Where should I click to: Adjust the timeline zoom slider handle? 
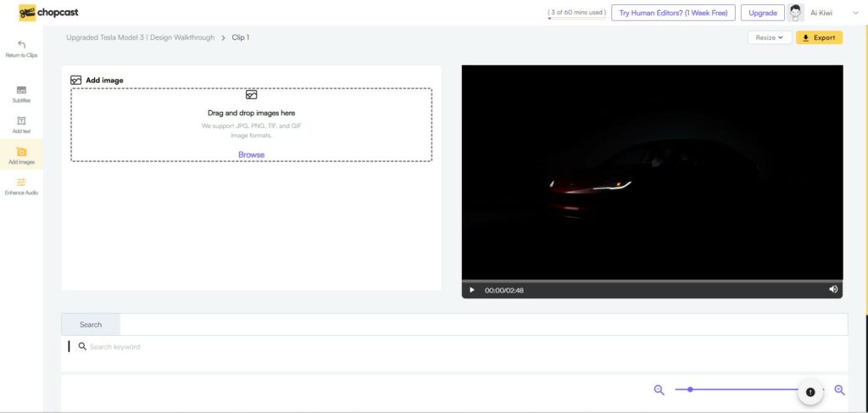[x=690, y=389]
